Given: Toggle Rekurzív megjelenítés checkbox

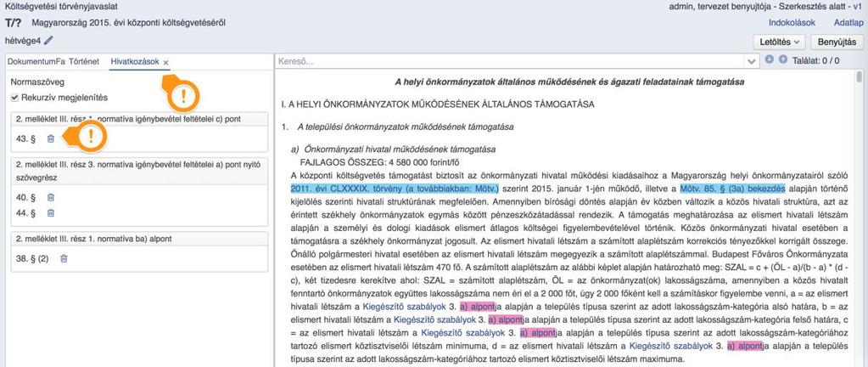Looking at the screenshot, I should click(x=14, y=98).
